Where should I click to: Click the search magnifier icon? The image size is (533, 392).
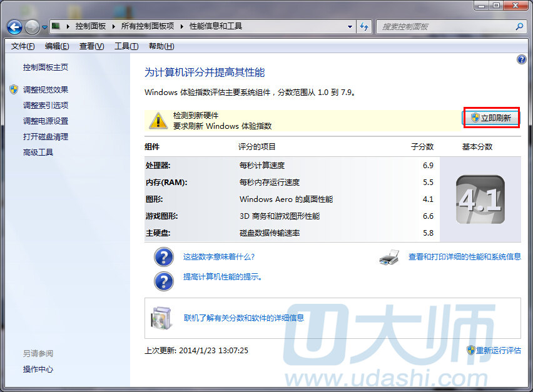tap(519, 27)
